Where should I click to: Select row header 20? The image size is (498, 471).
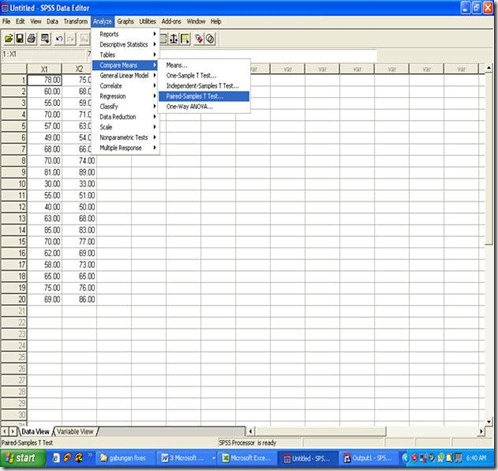point(14,299)
